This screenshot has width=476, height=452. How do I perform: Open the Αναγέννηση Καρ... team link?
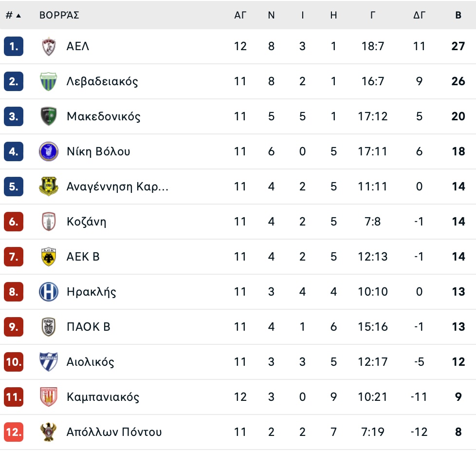click(x=117, y=187)
